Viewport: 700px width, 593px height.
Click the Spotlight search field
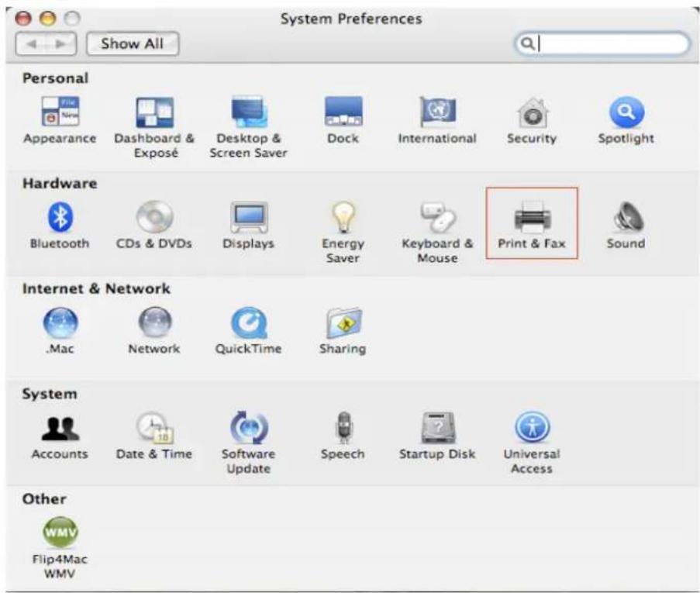[x=602, y=43]
